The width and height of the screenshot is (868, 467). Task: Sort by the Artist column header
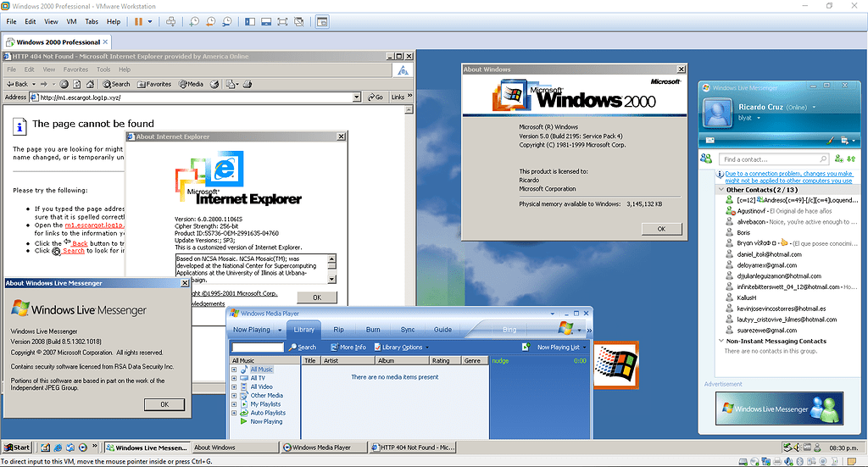coord(348,361)
